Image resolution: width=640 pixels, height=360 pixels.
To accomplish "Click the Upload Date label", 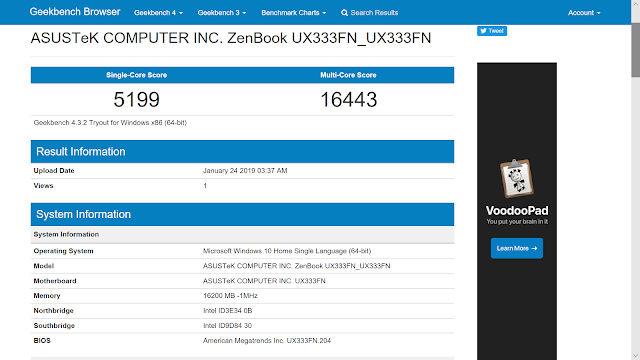I will [x=54, y=171].
